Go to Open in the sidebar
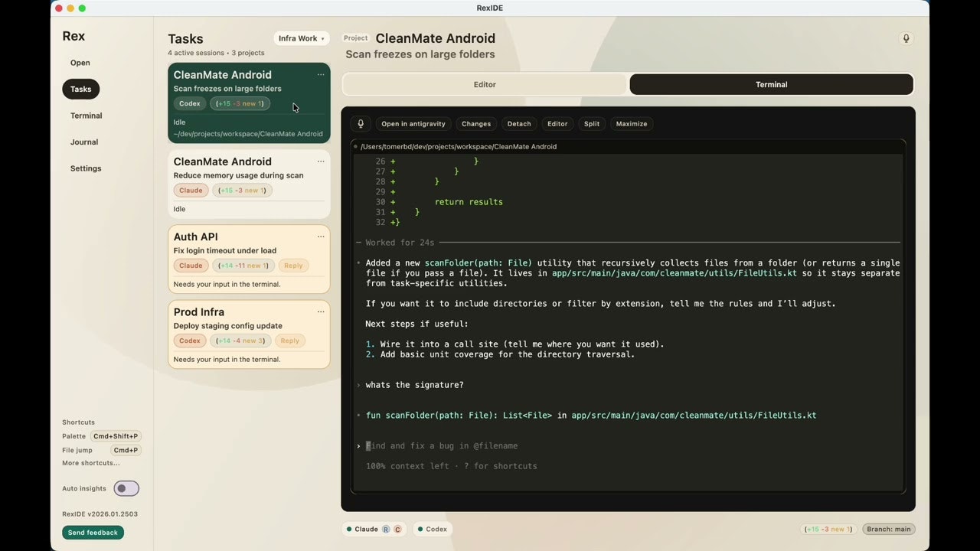The height and width of the screenshot is (551, 980). click(x=80, y=63)
